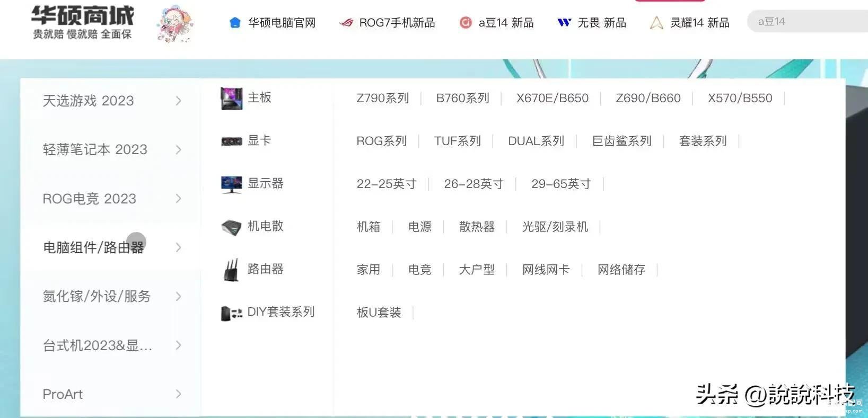
Task: Open the 主板 subcategory
Action: (x=260, y=97)
